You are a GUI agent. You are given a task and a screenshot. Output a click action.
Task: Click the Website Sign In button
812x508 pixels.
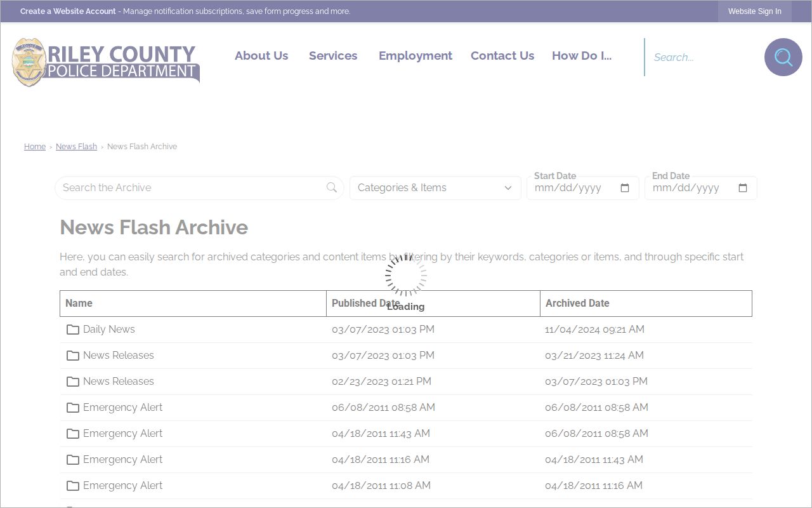coord(755,11)
